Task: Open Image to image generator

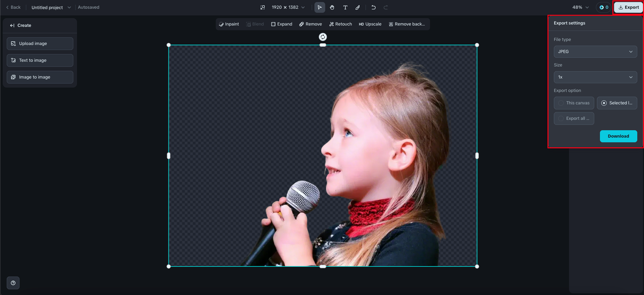Action: click(x=40, y=77)
